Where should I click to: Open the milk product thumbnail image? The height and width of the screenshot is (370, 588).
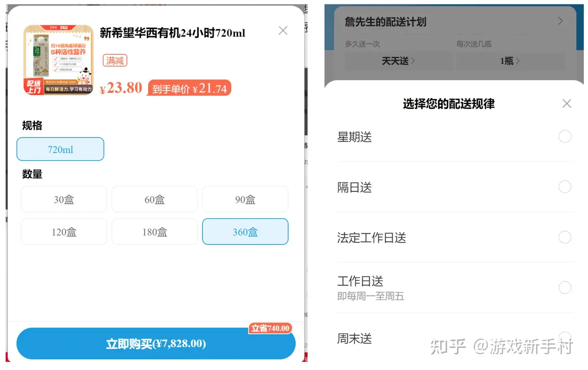pos(58,60)
